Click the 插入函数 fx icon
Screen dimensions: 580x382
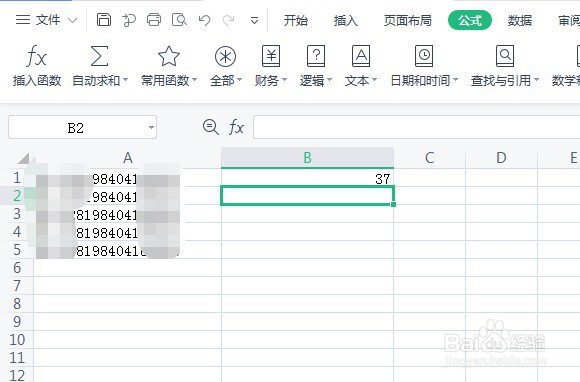pyautogui.click(x=37, y=57)
